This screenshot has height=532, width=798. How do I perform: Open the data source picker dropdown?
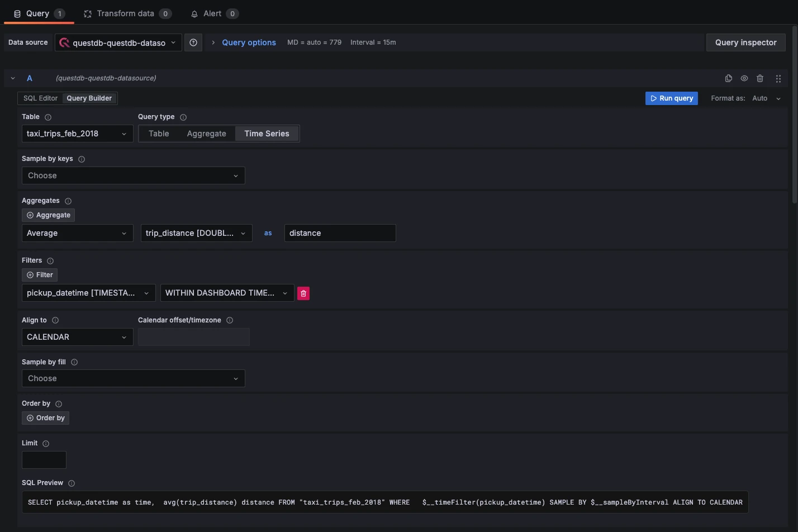click(x=118, y=42)
